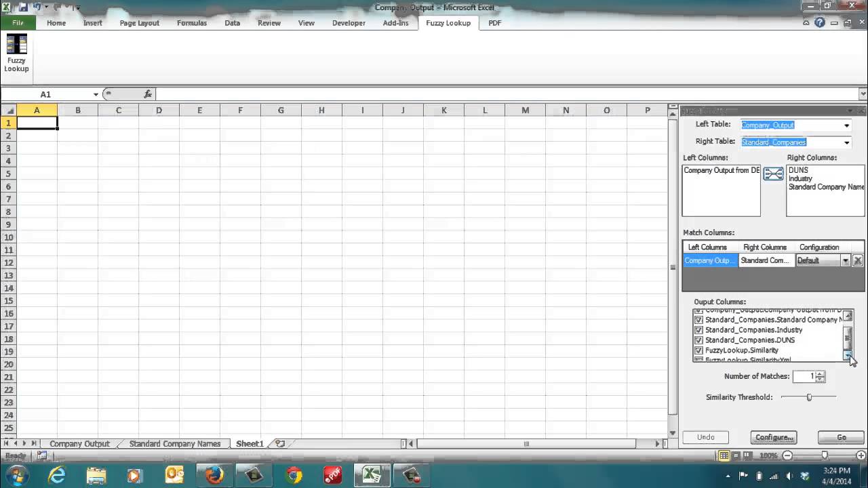Open Windows Start menu orb

[x=16, y=475]
